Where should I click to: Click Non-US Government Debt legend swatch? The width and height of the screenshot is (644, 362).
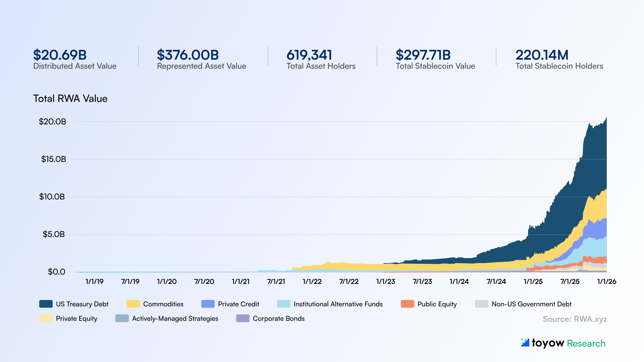pyautogui.click(x=481, y=304)
